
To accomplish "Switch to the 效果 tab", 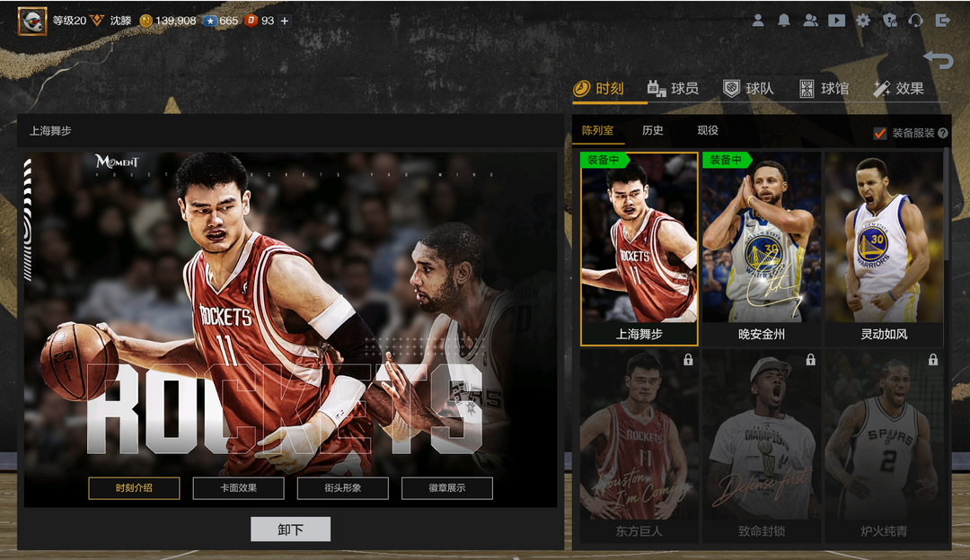I will (898, 88).
